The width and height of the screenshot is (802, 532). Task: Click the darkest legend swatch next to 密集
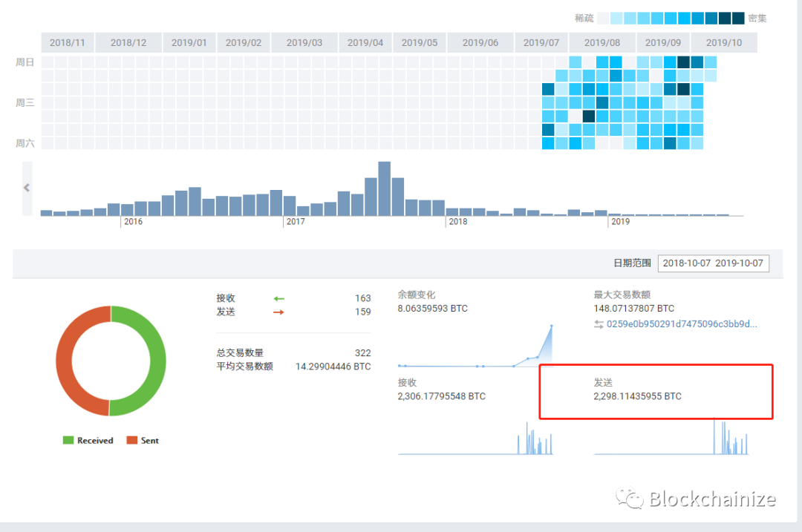point(738,19)
